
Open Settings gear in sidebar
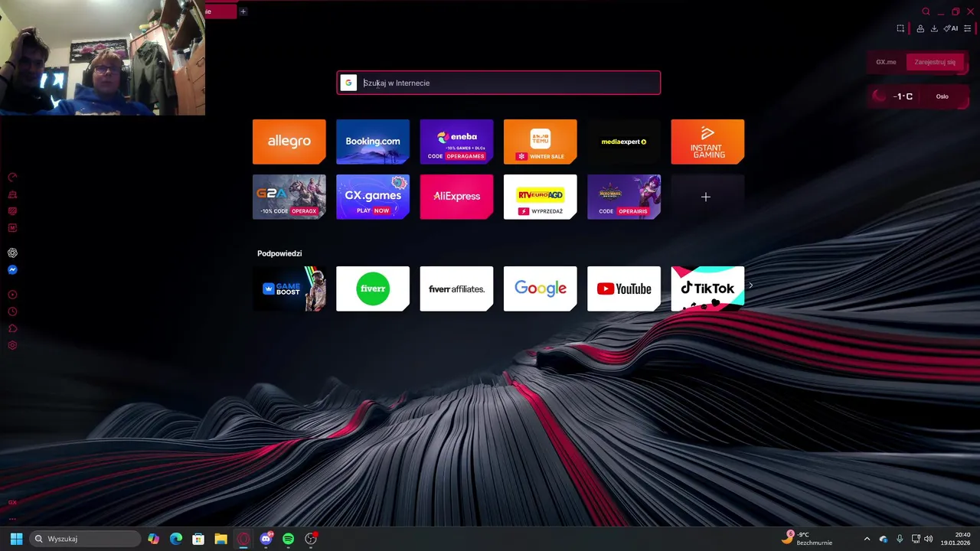(x=12, y=345)
